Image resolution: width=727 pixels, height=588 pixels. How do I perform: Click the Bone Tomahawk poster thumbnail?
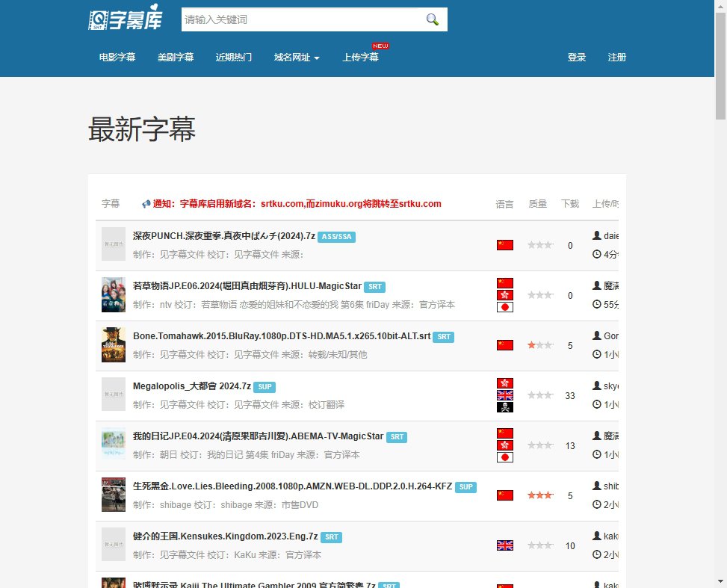coord(114,345)
